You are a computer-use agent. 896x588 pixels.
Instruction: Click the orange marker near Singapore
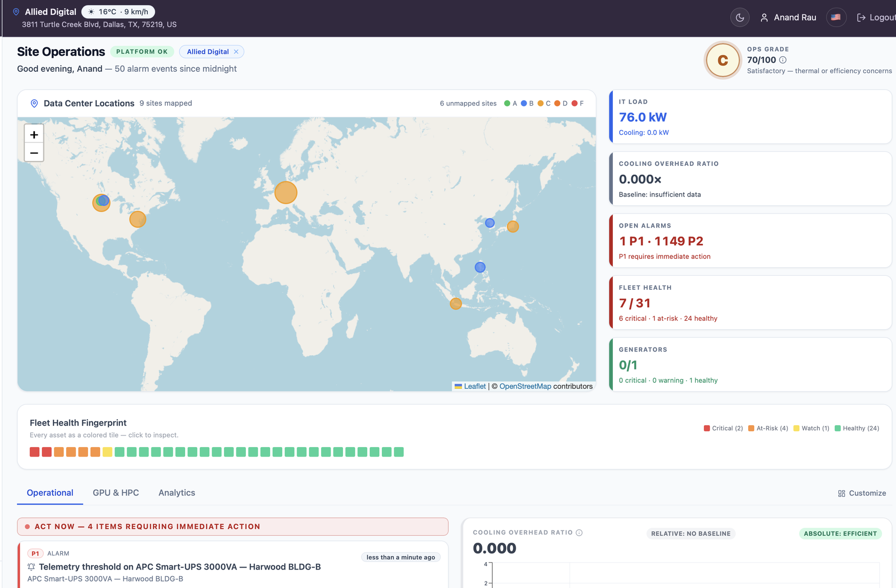455,304
